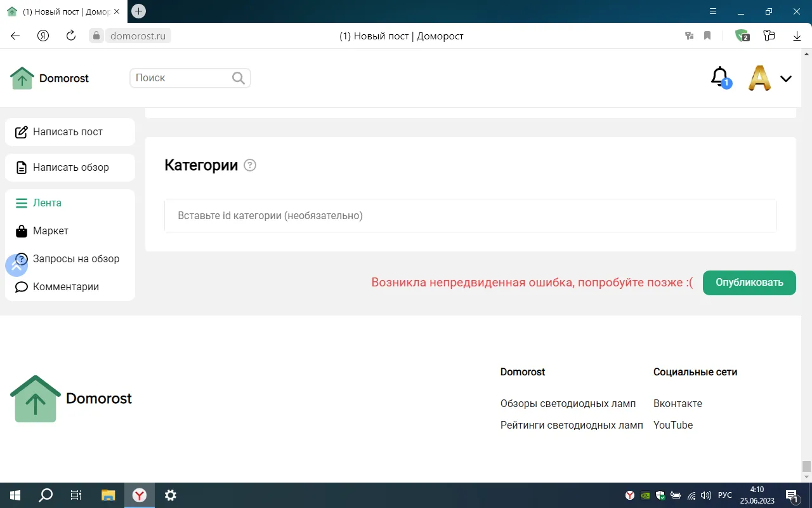Reload the page with refresh icon
The height and width of the screenshot is (508, 812).
[71, 36]
